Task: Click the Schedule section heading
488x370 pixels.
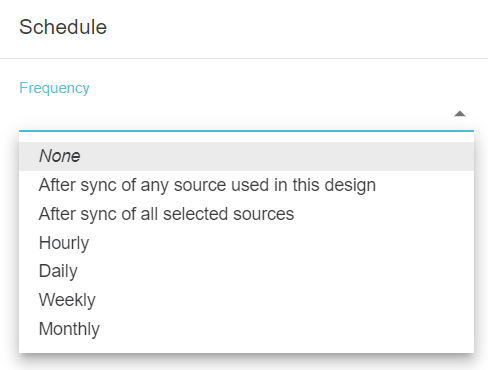Action: [63, 27]
